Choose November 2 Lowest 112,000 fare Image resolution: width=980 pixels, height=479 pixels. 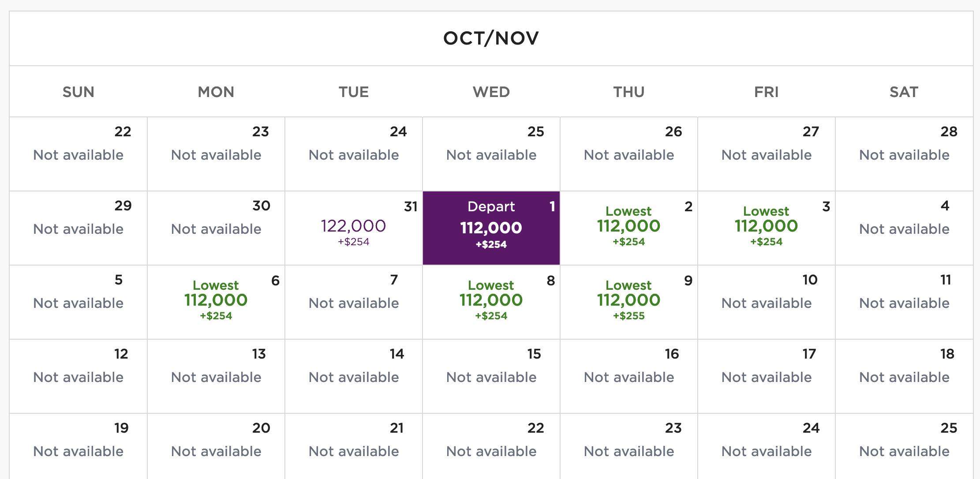629,228
